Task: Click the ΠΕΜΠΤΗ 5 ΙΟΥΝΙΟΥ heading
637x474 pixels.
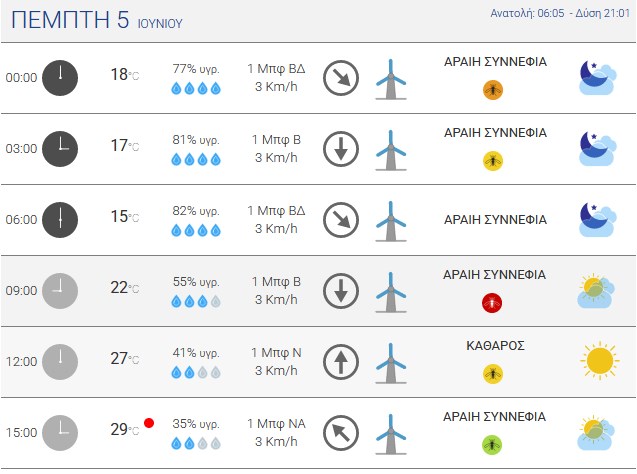Action: [x=97, y=20]
